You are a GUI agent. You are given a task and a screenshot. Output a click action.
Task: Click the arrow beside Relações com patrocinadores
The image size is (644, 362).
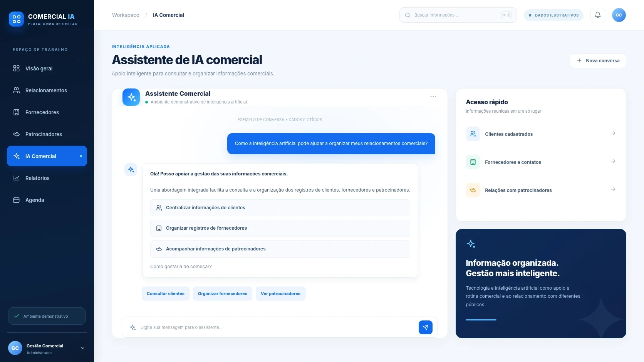coord(613,189)
